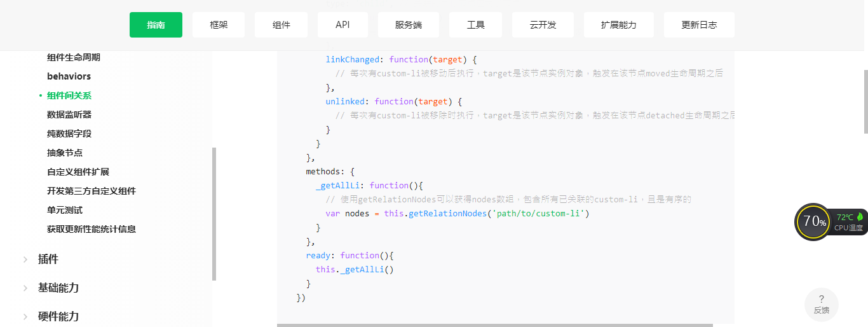Open the 工具 tab
The width and height of the screenshot is (868, 327).
[475, 25]
